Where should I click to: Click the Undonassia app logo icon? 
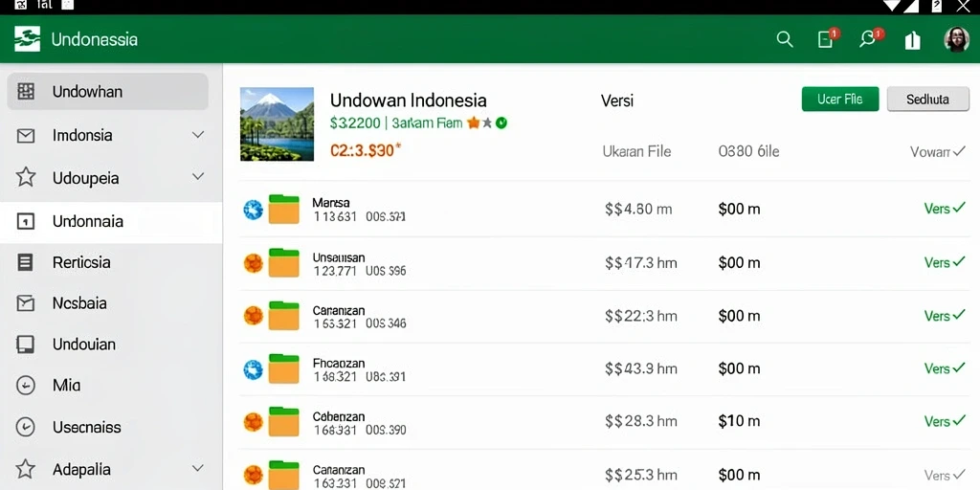click(x=27, y=39)
